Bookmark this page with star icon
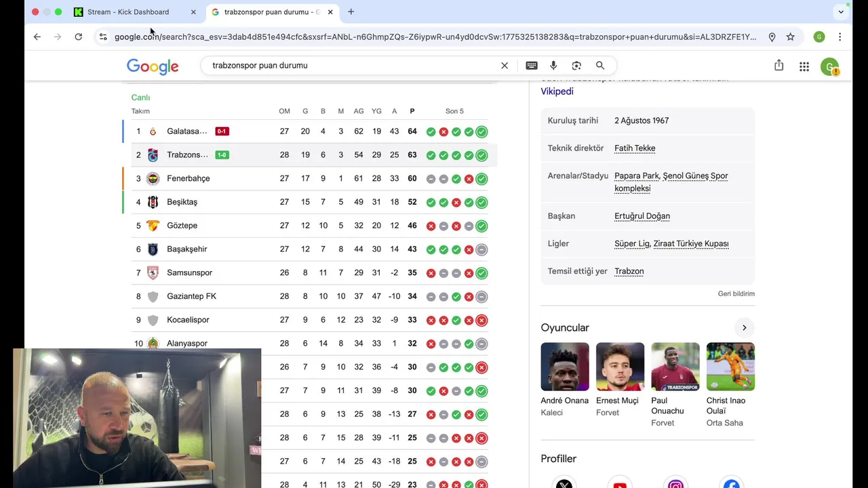This screenshot has height=488, width=868. click(x=791, y=37)
